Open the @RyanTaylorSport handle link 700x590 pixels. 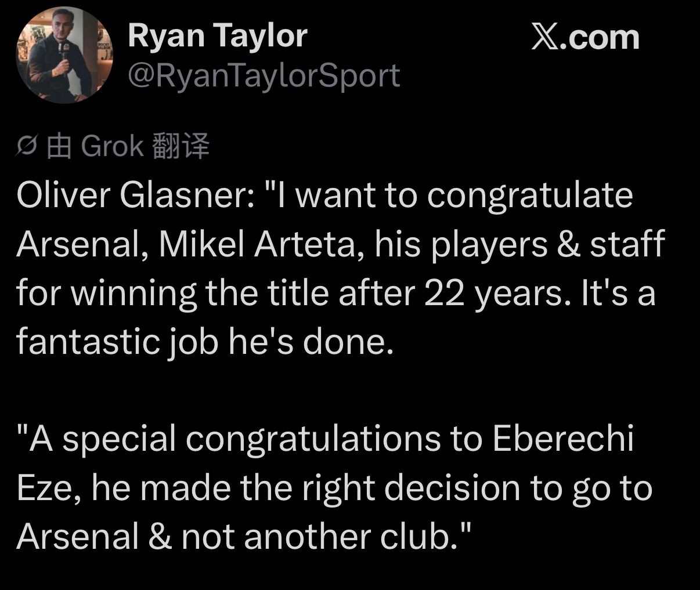[x=264, y=76]
